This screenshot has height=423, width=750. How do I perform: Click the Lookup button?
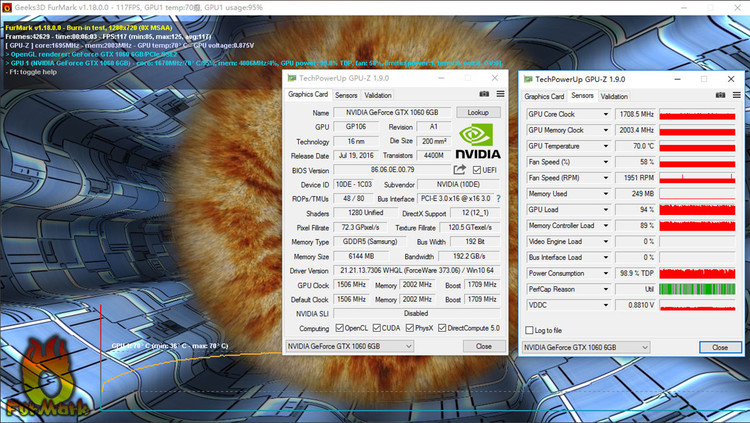478,112
